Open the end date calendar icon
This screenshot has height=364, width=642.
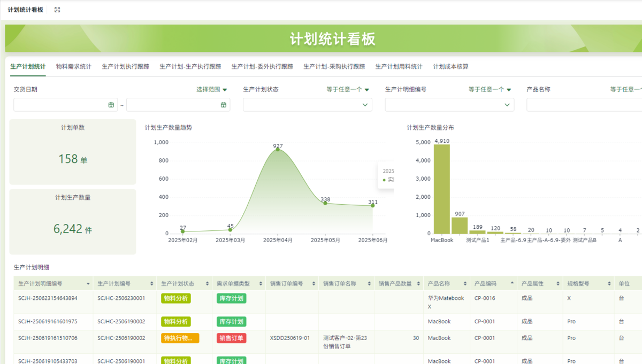(224, 105)
